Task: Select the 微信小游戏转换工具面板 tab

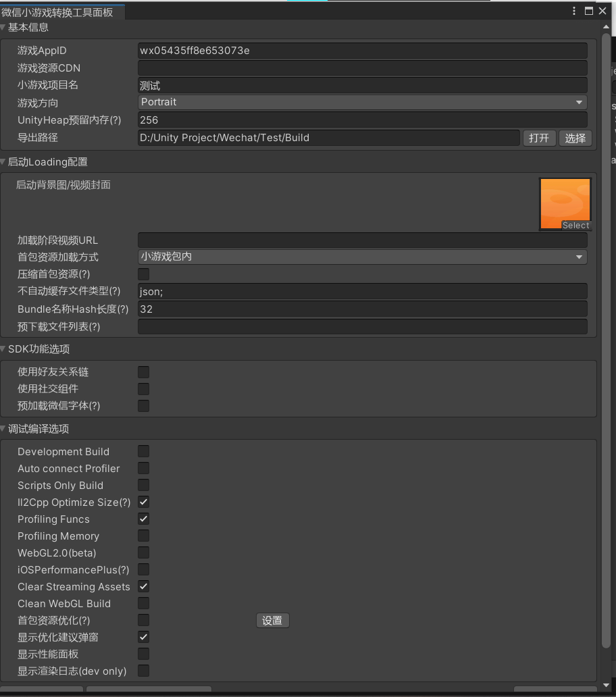Action: pos(61,12)
